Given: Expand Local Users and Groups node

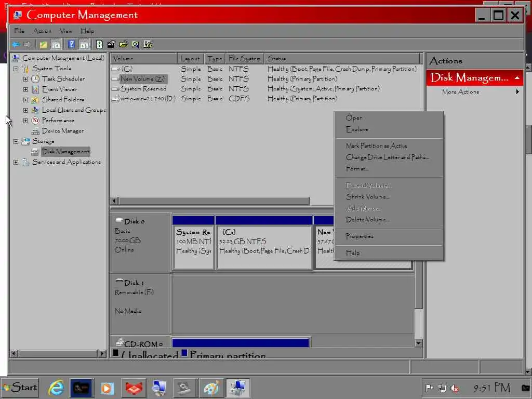Looking at the screenshot, I should [25, 110].
